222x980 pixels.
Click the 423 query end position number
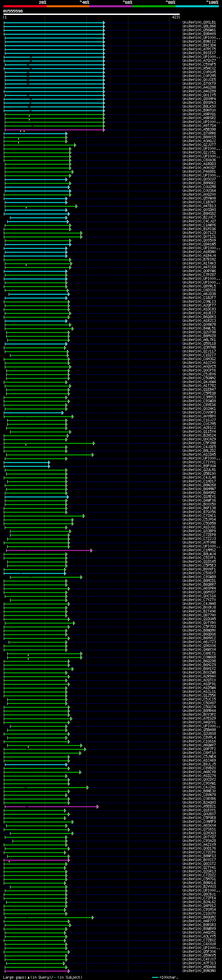175,17
